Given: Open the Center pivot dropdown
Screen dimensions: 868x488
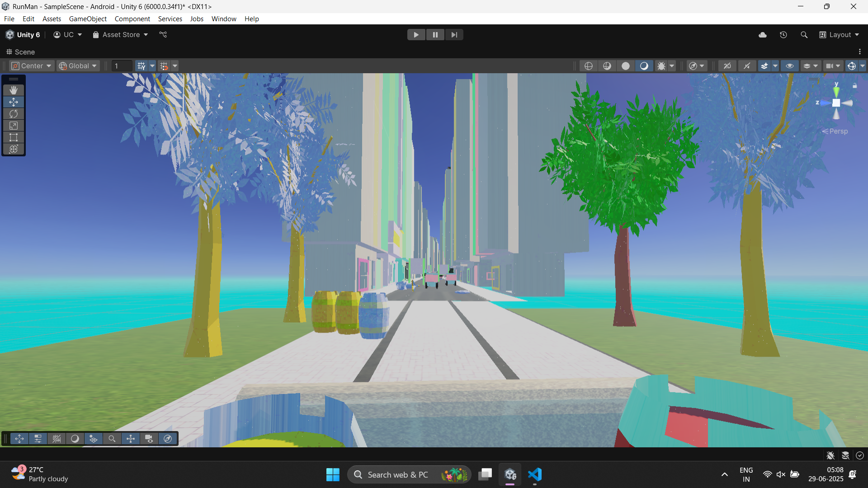Looking at the screenshot, I should point(32,66).
